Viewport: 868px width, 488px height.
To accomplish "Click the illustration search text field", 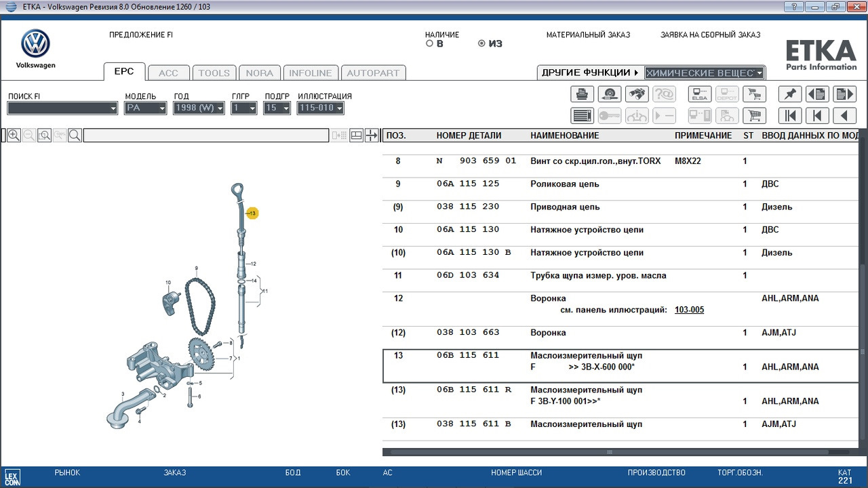I will click(x=206, y=136).
